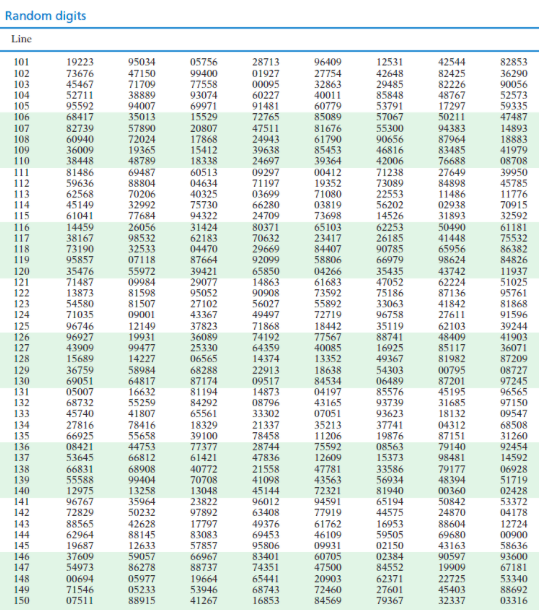Click the Random digits title
539x610 pixels.
point(46,16)
